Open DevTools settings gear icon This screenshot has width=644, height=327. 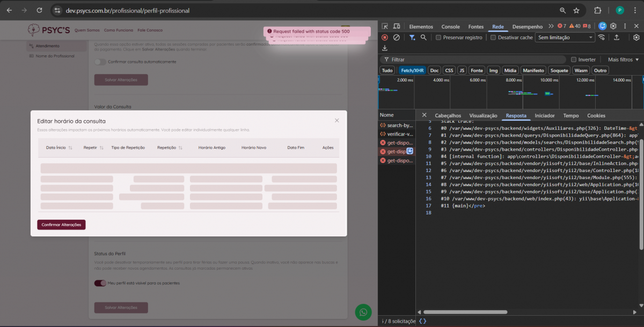(613, 26)
